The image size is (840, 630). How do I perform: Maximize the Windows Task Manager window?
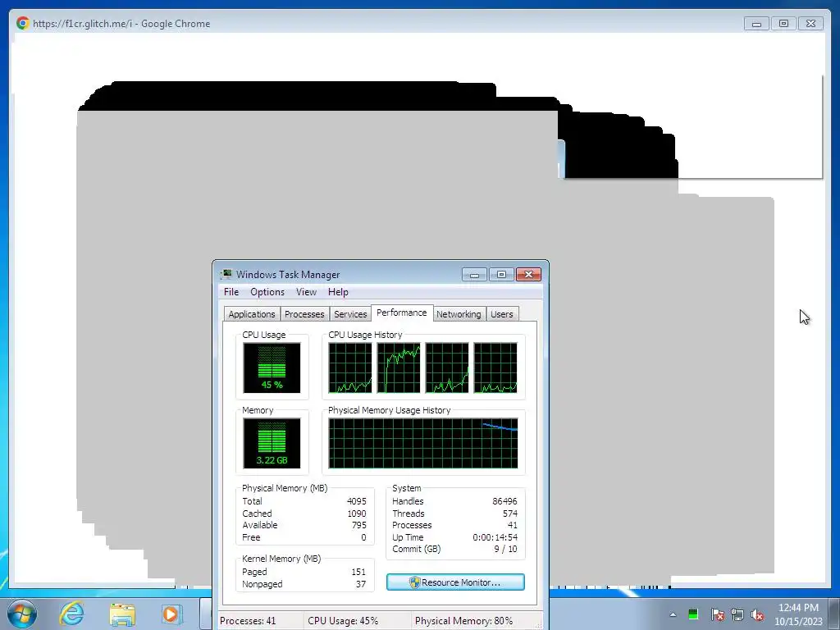point(501,274)
